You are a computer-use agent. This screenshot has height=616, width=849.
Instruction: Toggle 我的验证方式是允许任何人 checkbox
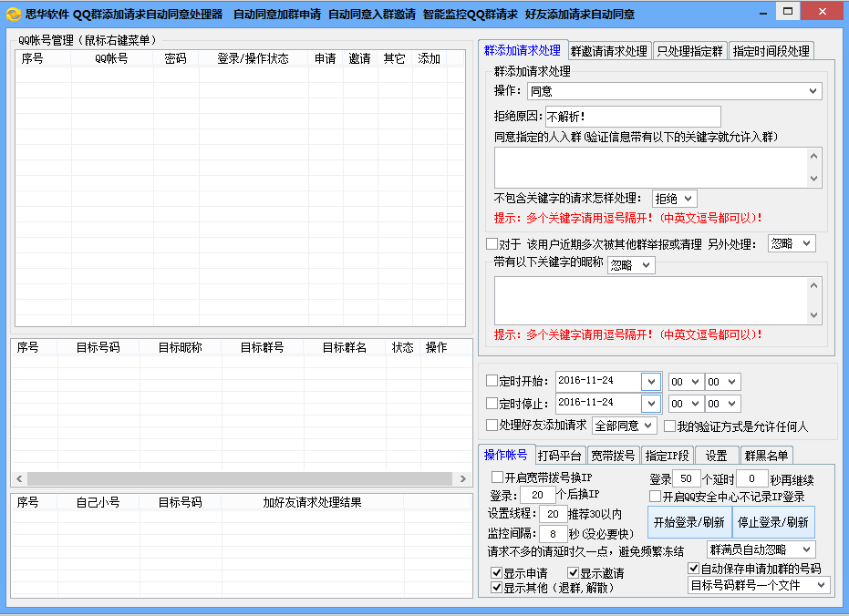pyautogui.click(x=669, y=426)
